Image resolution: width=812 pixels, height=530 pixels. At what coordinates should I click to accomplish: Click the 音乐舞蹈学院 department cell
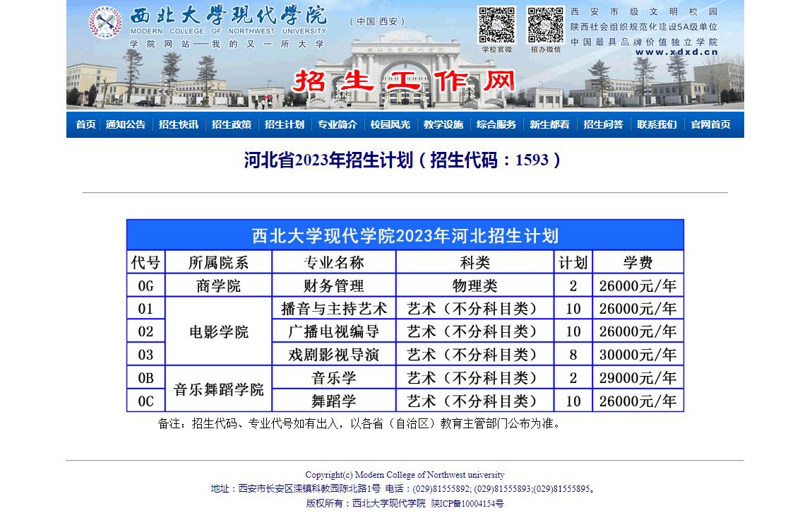(x=219, y=389)
